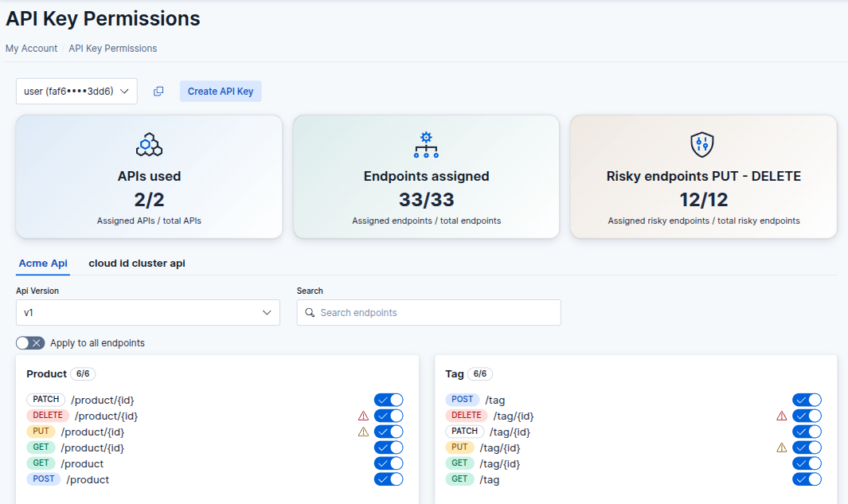Open the Api Version v1 dropdown

(x=147, y=313)
